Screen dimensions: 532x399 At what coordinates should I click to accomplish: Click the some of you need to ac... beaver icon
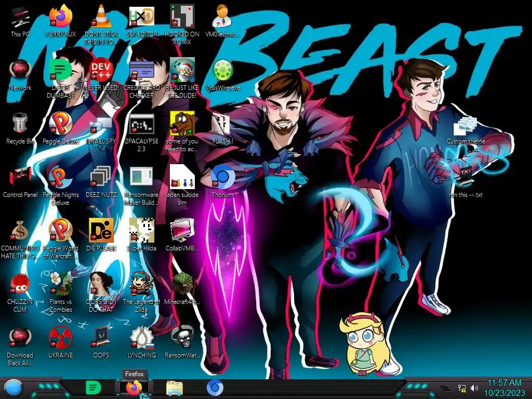182,123
